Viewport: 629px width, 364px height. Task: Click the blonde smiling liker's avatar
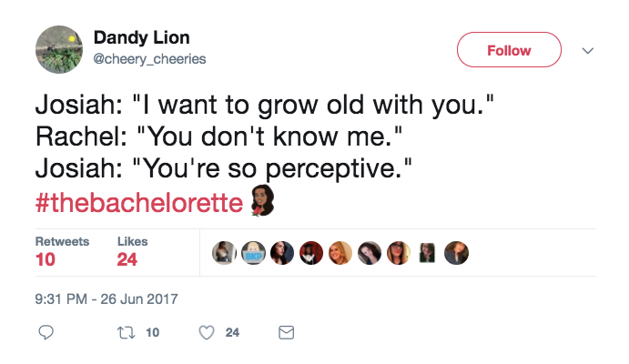[340, 252]
